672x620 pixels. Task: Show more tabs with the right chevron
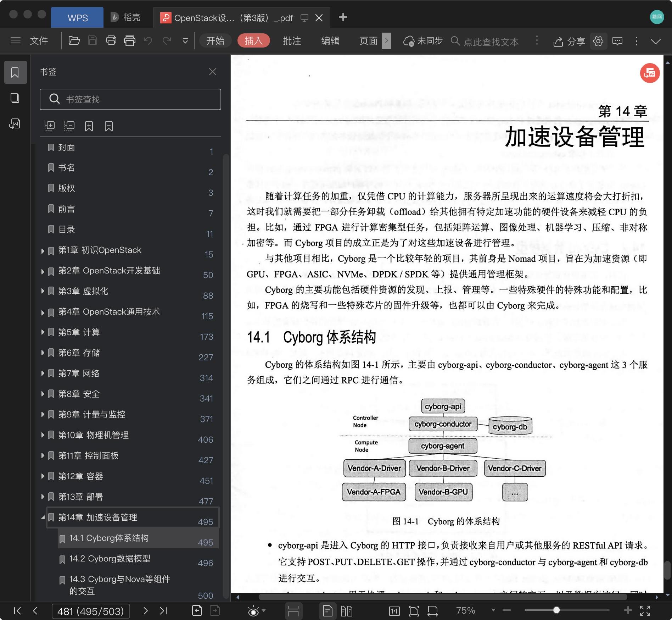tap(387, 41)
